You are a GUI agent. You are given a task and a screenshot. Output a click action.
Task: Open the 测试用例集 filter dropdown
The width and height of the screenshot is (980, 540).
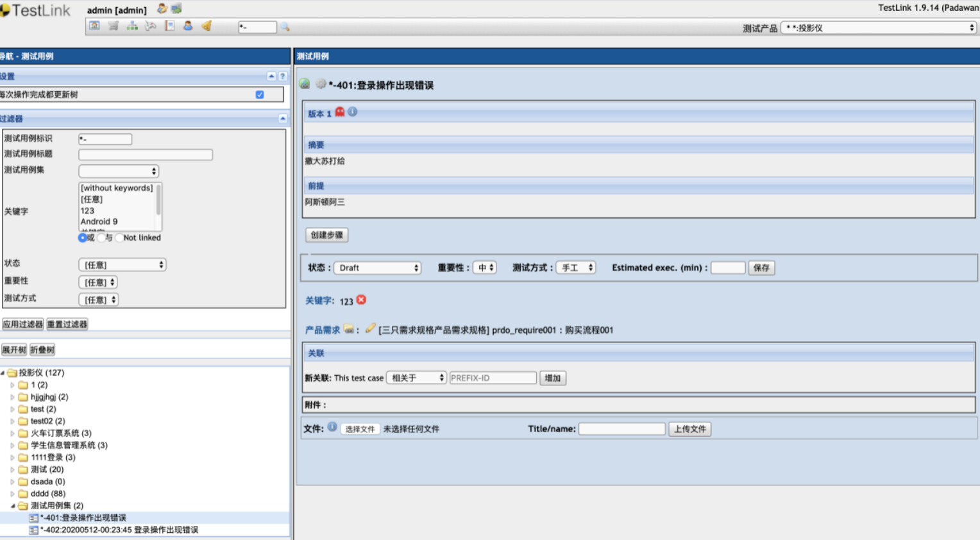pos(119,171)
